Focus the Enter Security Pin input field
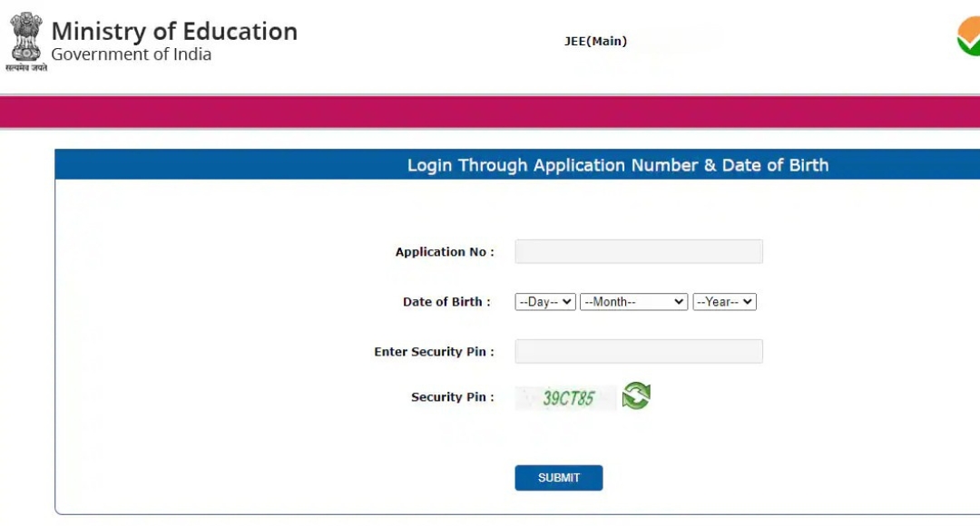Viewport: 980px width, 526px height. click(x=639, y=352)
